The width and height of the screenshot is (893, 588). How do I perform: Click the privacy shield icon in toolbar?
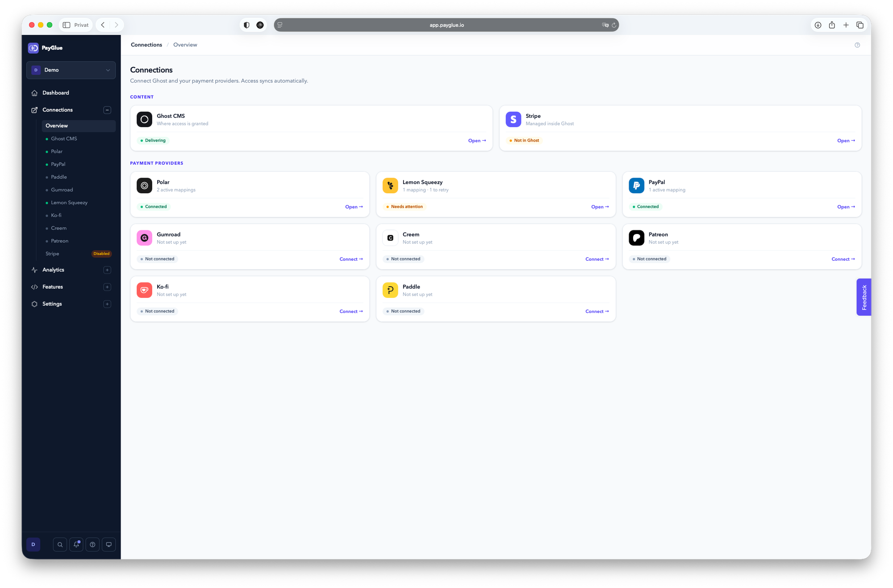pyautogui.click(x=246, y=25)
